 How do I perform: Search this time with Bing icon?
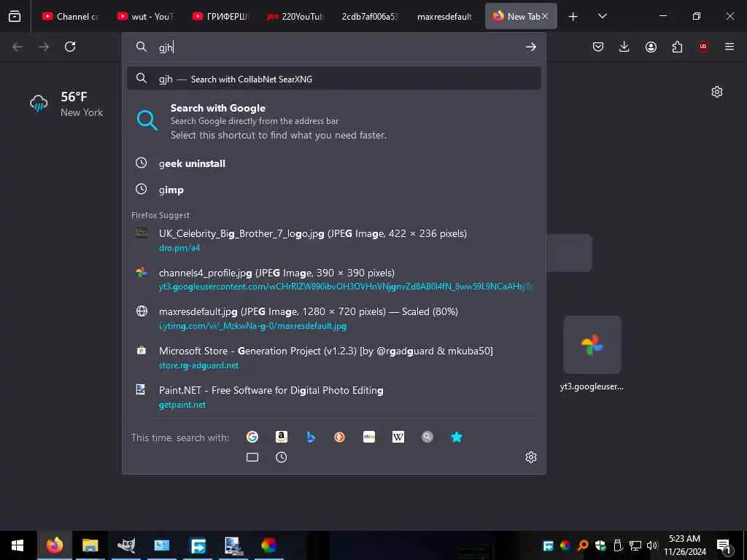pos(311,437)
